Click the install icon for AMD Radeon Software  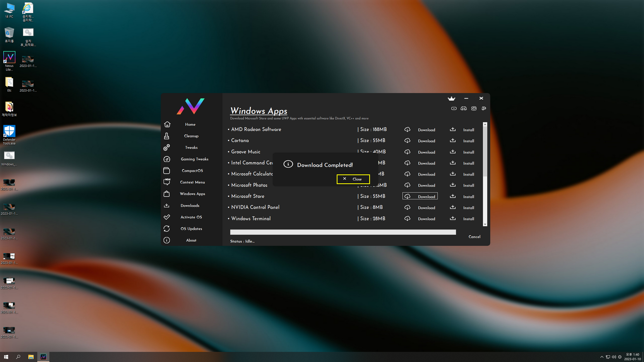pyautogui.click(x=453, y=130)
